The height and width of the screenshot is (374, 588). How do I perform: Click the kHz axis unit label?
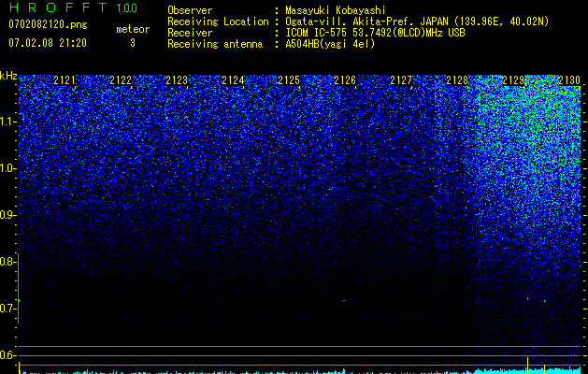pos(8,76)
